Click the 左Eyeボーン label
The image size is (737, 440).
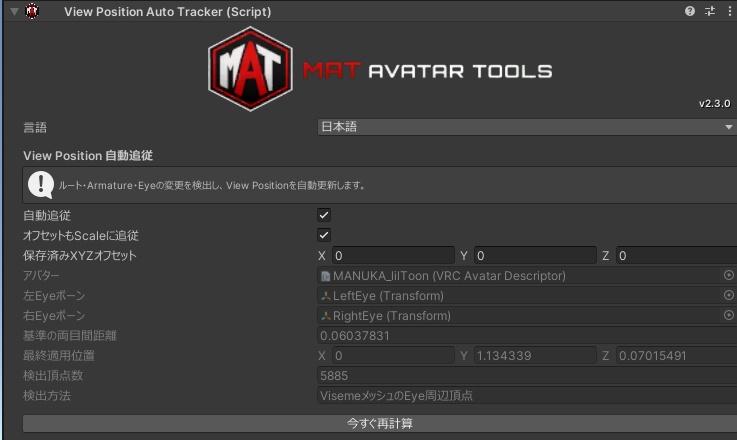point(54,296)
